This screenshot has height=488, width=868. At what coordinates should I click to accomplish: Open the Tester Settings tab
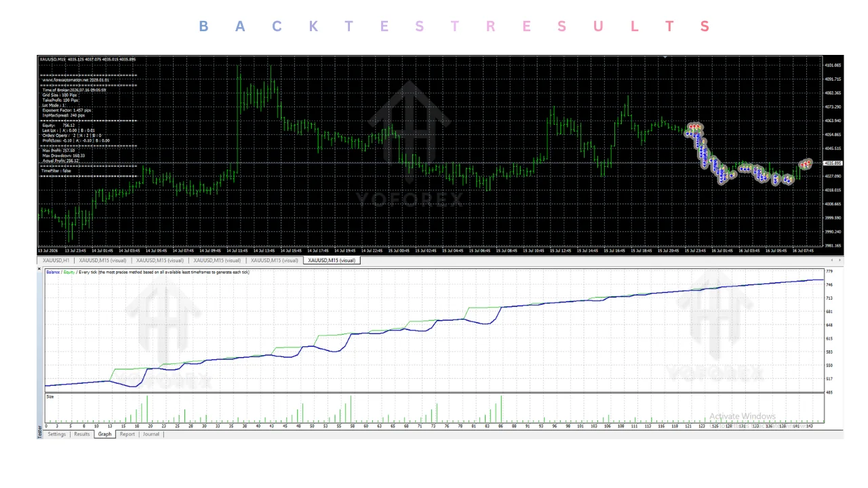[57, 434]
